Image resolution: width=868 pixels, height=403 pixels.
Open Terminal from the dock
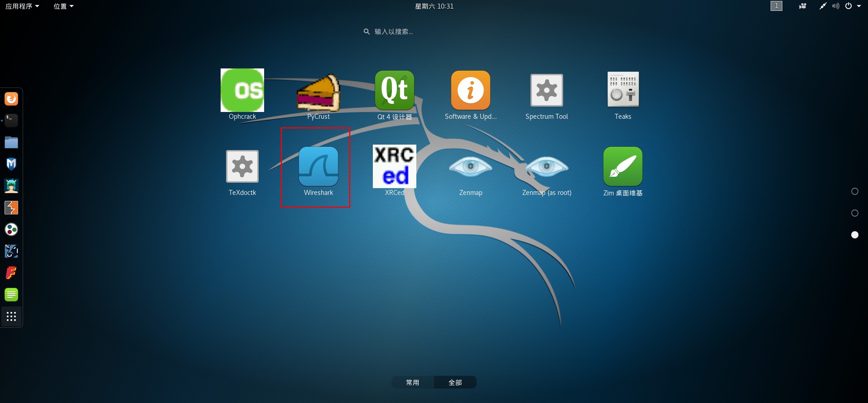coord(11,121)
